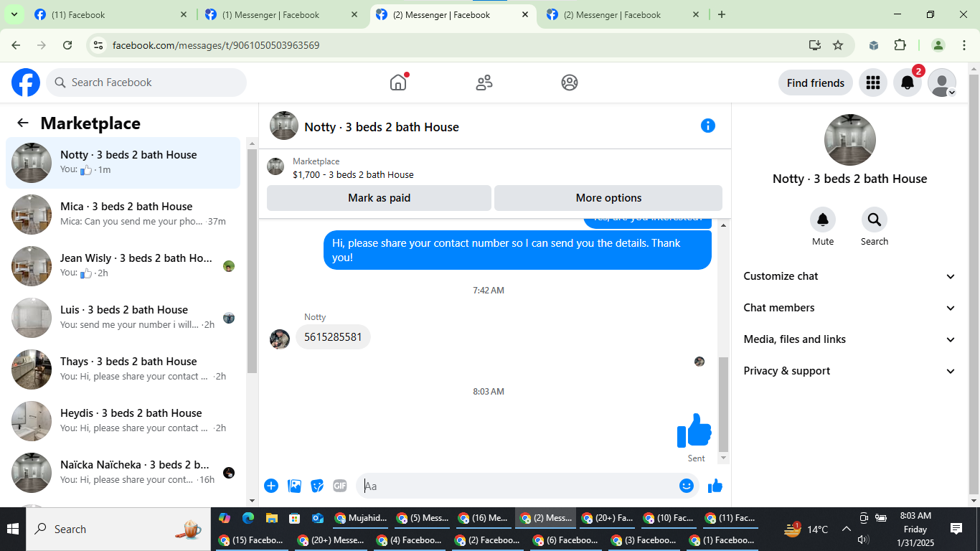Close the active (2) Messenger tab
This screenshot has height=551, width=980.
pyautogui.click(x=525, y=14)
